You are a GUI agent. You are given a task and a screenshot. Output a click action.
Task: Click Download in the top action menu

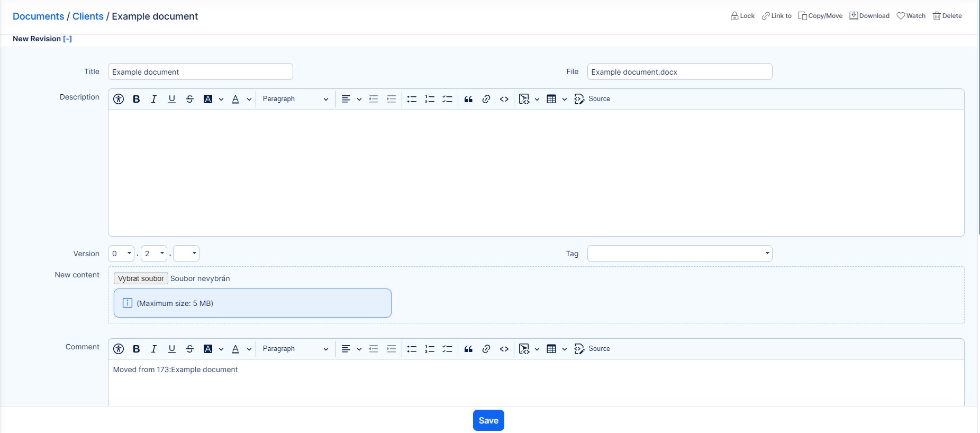tap(869, 16)
